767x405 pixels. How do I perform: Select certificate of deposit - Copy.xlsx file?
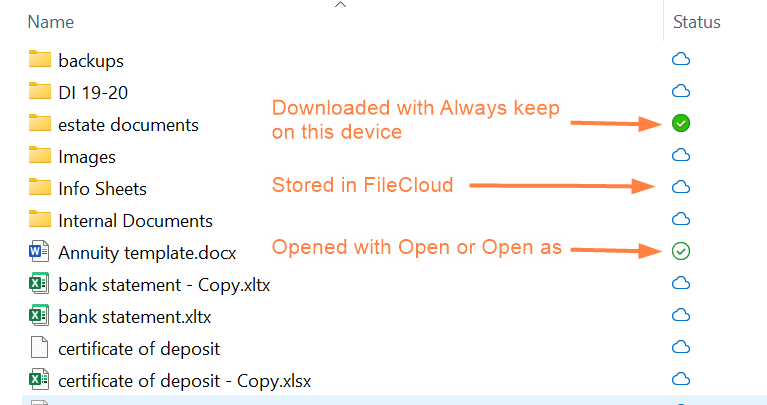(x=170, y=380)
